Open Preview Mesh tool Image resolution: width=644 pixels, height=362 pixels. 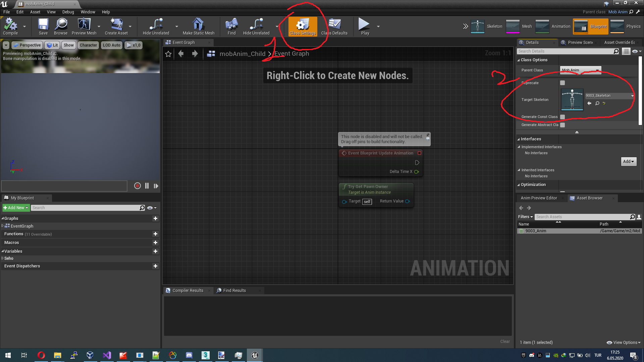click(84, 26)
